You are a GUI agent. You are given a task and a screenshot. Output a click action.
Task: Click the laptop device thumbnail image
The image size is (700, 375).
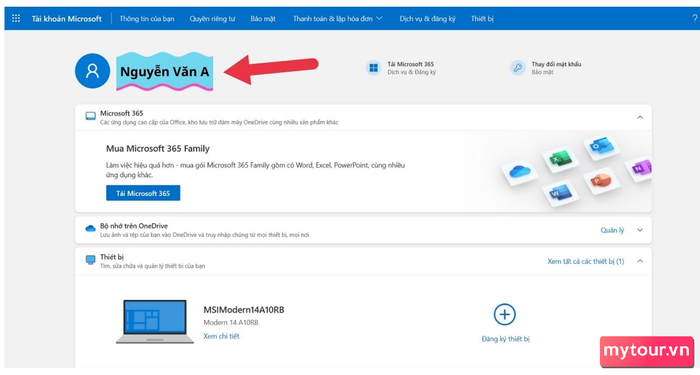click(155, 321)
